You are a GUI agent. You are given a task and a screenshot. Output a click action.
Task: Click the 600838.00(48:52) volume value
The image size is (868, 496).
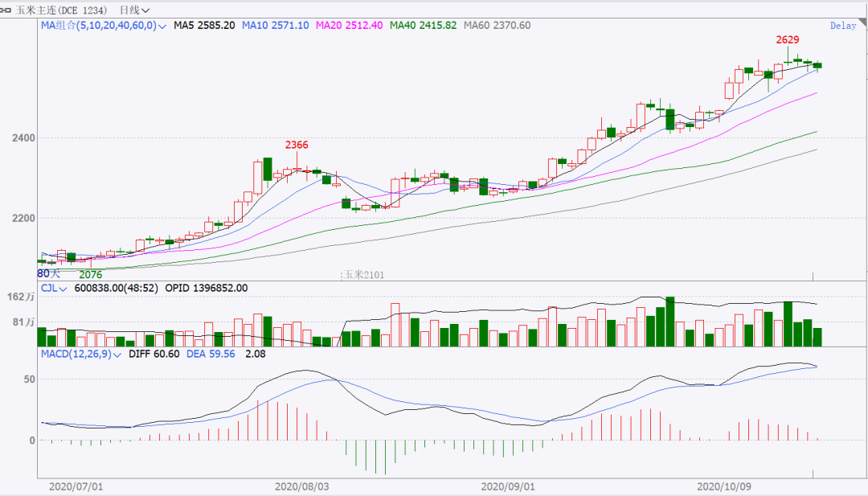pyautogui.click(x=116, y=289)
